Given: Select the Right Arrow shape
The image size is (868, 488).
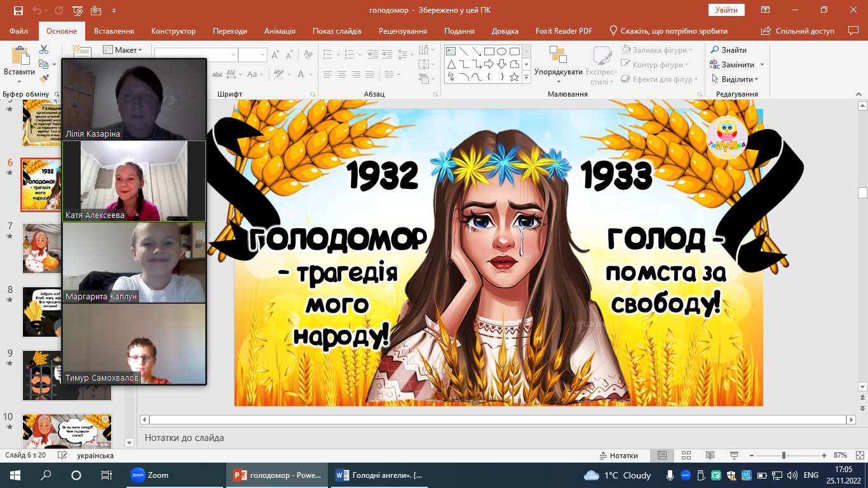Looking at the screenshot, I should click(489, 64).
